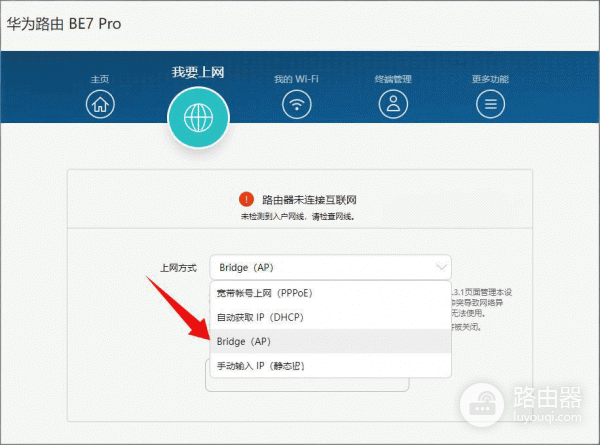
Task: Switch to the 主页 tab label
Action: click(100, 79)
